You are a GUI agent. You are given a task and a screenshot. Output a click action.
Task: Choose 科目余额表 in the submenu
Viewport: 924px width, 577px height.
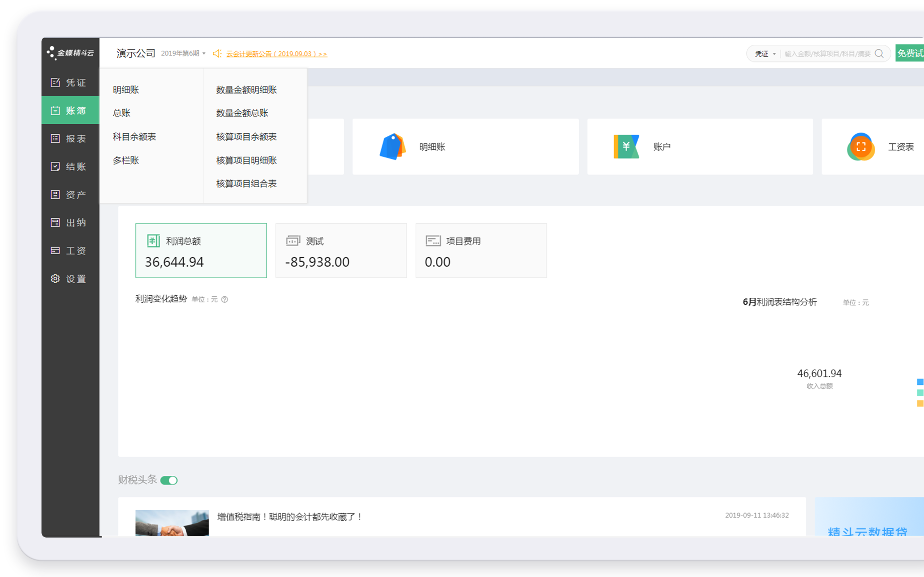(134, 137)
